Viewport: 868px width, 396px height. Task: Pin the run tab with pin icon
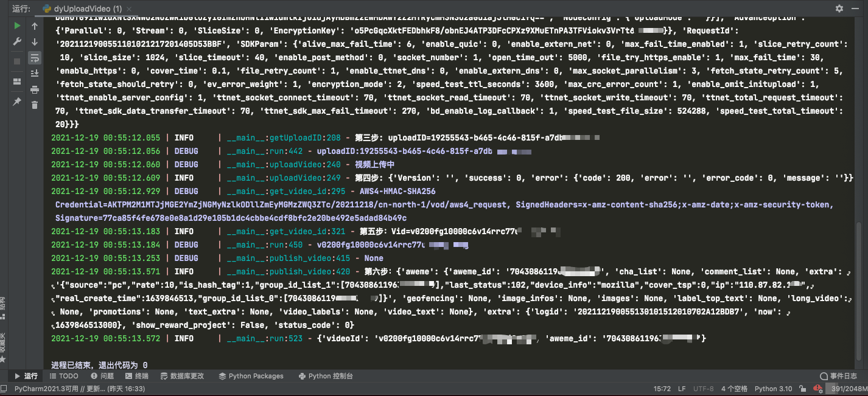point(17,102)
